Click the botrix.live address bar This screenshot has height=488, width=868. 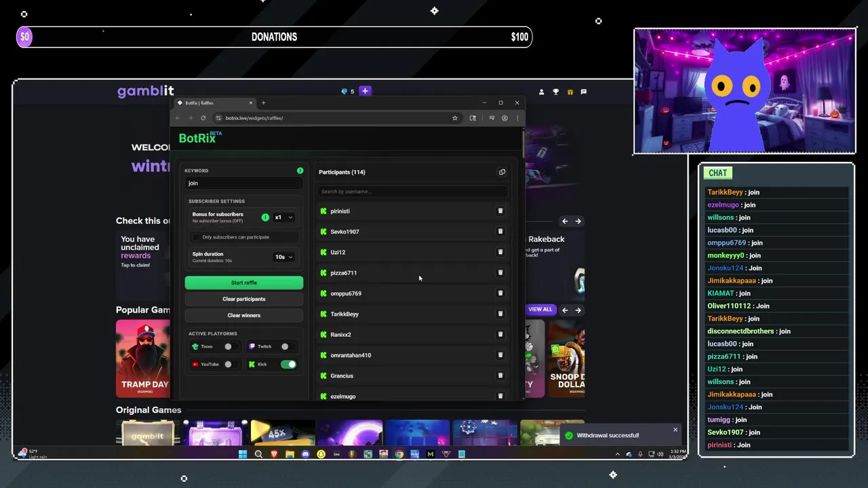click(x=336, y=118)
